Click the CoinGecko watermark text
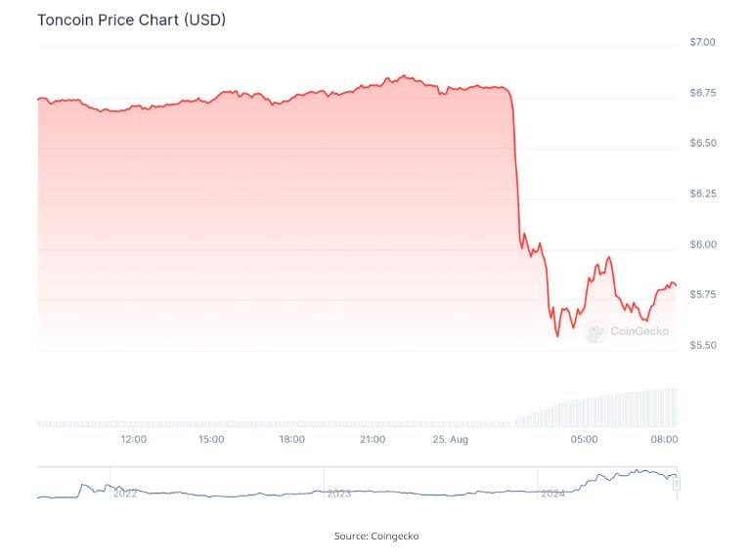This screenshot has height=560, width=748. 639,332
